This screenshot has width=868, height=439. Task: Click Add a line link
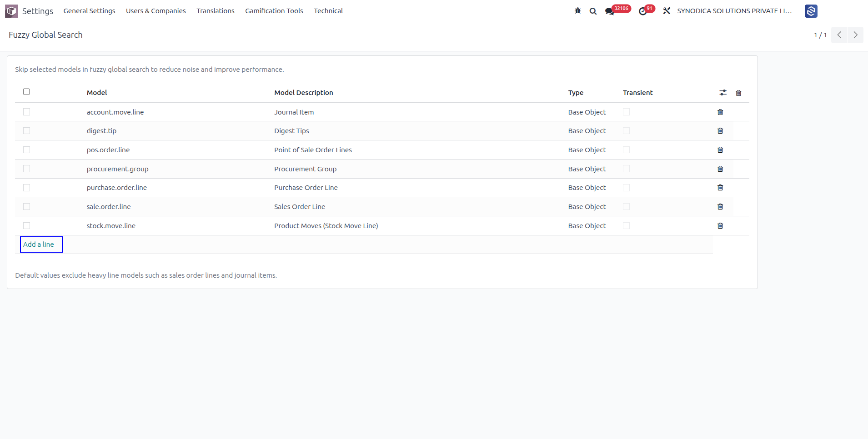(39, 244)
